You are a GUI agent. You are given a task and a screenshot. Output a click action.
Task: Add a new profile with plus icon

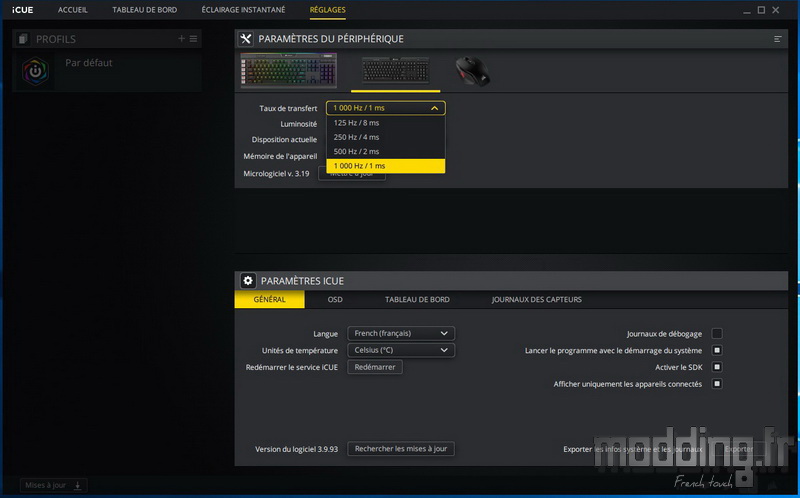pyautogui.click(x=181, y=39)
